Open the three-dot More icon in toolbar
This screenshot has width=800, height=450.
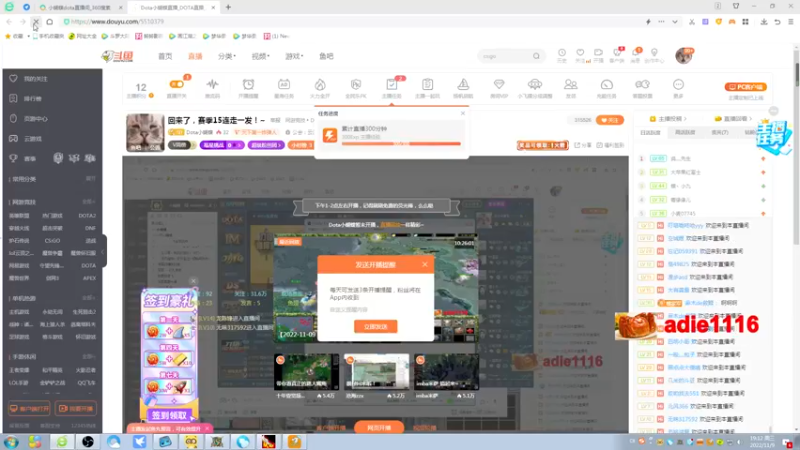[x=678, y=84]
